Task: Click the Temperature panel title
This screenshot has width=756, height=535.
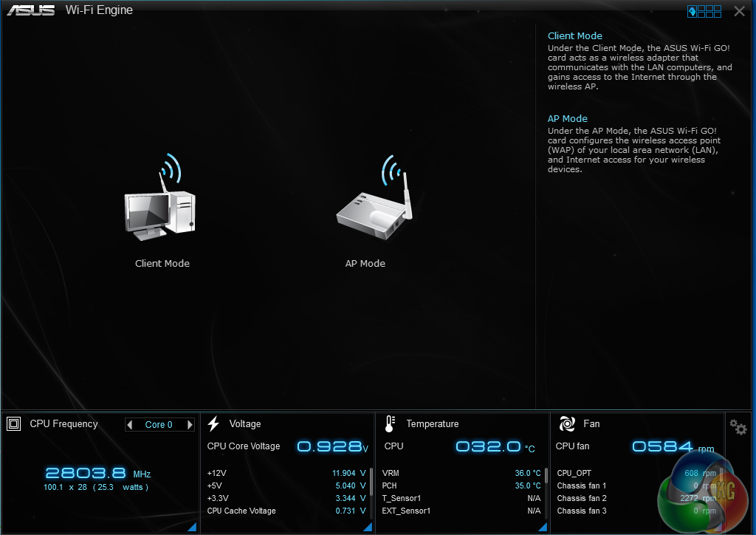Action: click(x=433, y=424)
